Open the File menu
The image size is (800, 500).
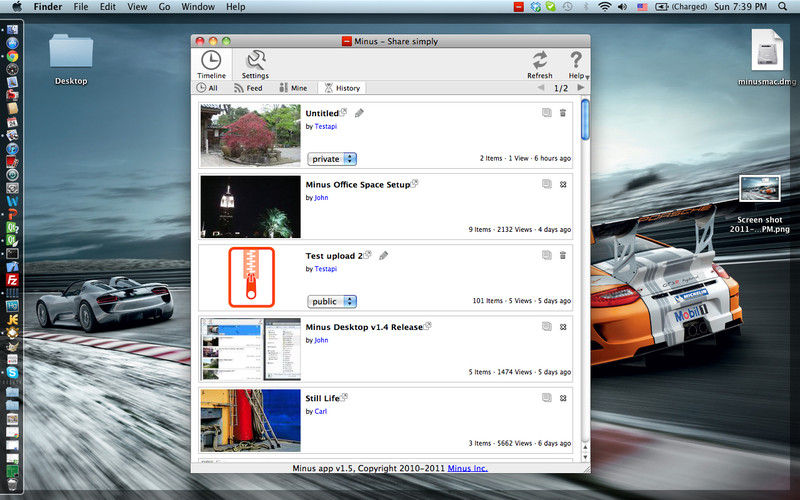coord(81,7)
